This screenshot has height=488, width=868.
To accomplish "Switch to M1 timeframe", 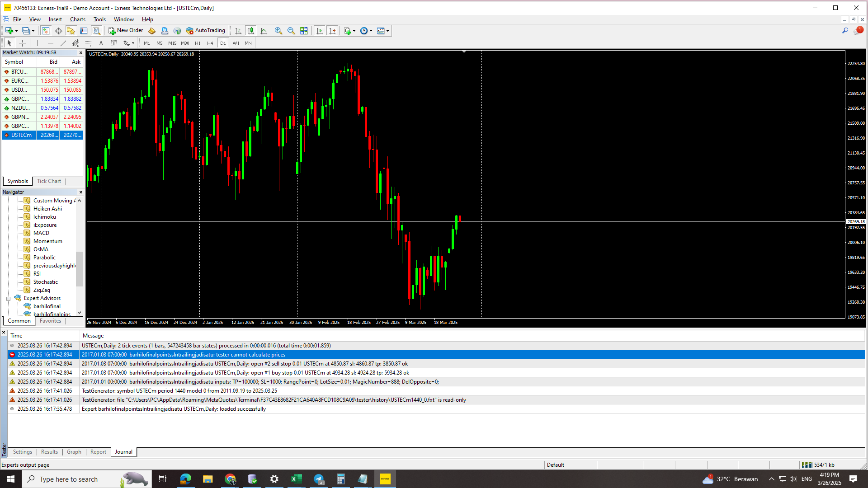I will [147, 43].
